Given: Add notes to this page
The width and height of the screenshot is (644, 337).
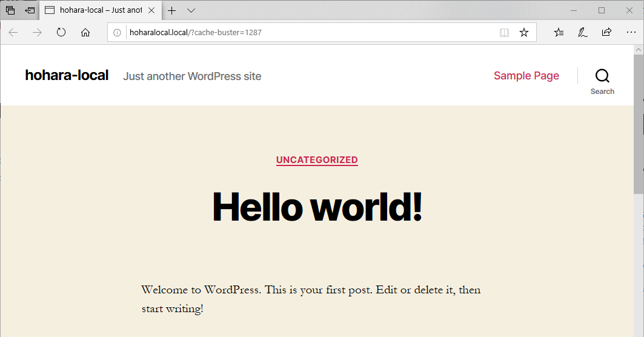Looking at the screenshot, I should tap(582, 33).
